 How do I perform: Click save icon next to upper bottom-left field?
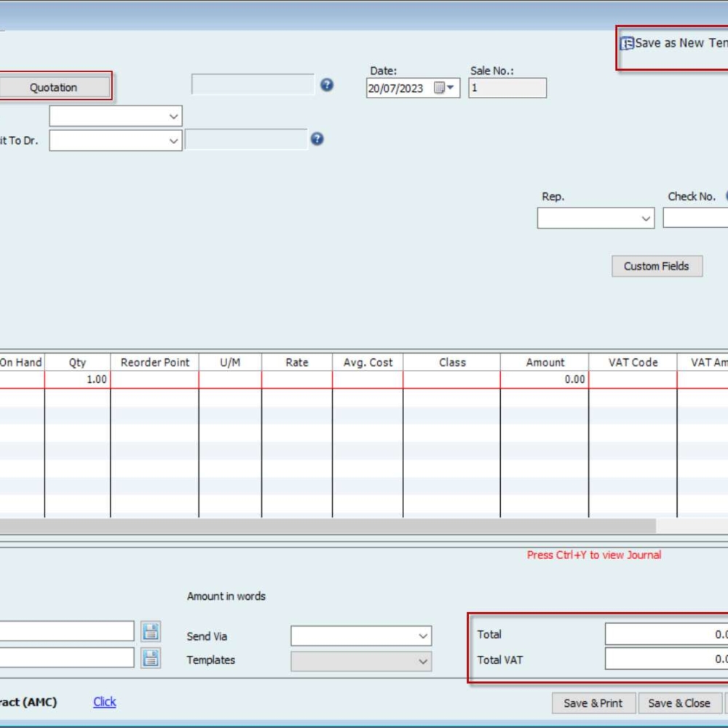coord(151,631)
